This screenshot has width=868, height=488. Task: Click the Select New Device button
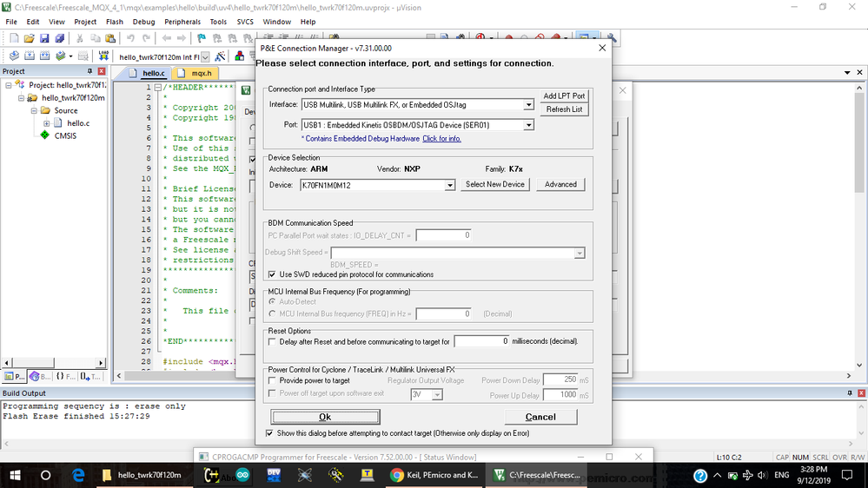coord(495,184)
